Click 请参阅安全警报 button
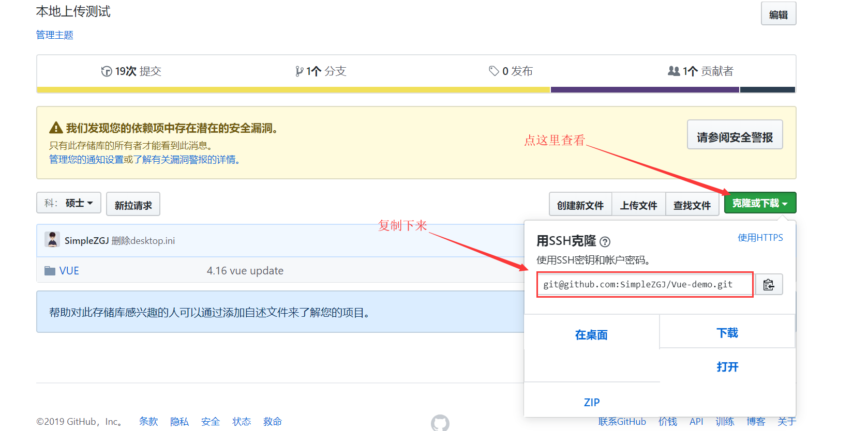Image resolution: width=868 pixels, height=431 pixels. [x=735, y=135]
